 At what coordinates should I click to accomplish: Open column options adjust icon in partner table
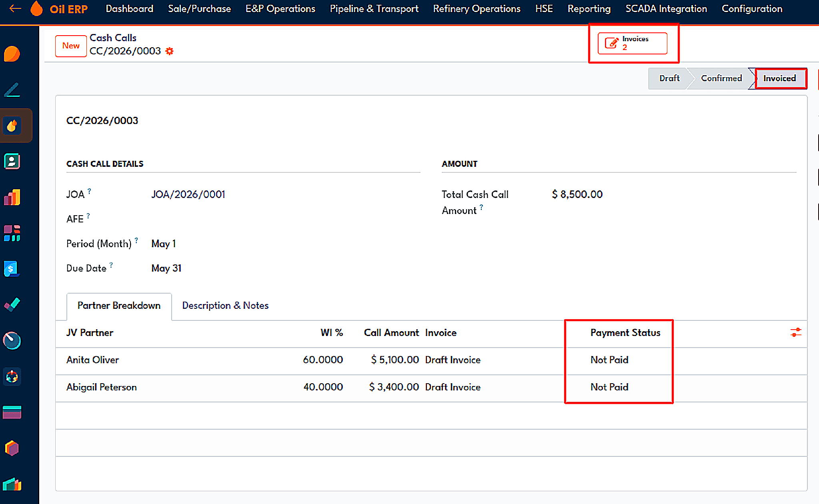(796, 332)
